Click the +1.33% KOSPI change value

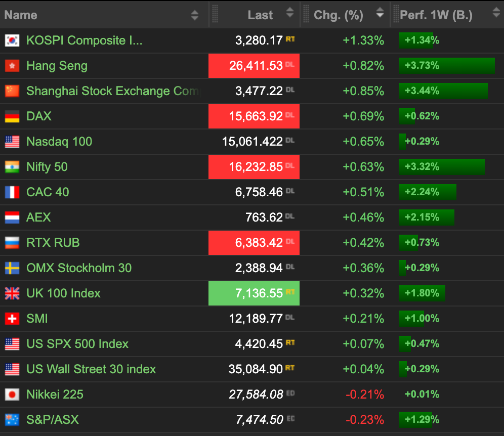363,40
